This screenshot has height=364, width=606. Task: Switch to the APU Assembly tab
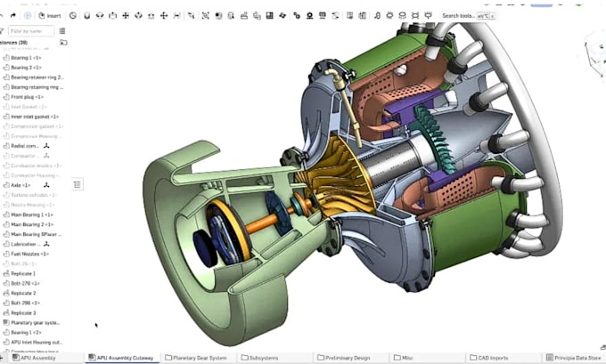37,358
